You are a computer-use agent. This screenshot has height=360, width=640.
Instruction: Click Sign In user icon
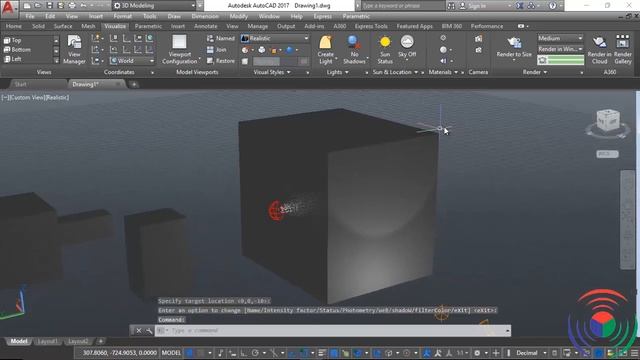(462, 6)
